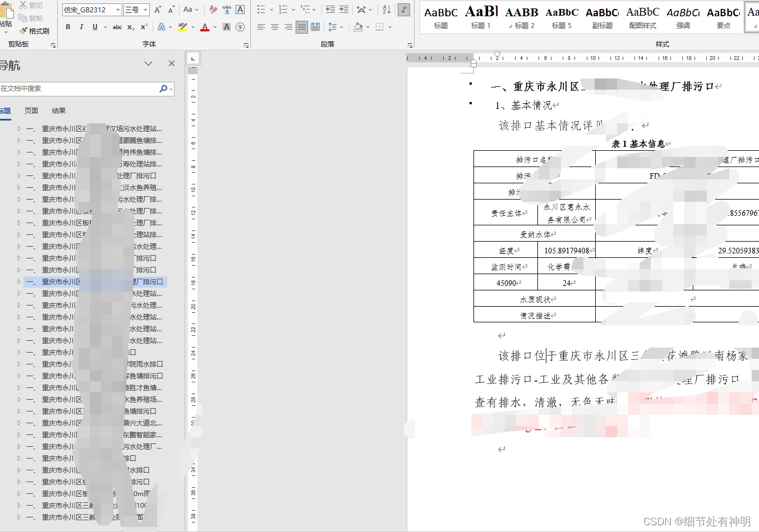Toggle show paragraph marks button

click(403, 10)
